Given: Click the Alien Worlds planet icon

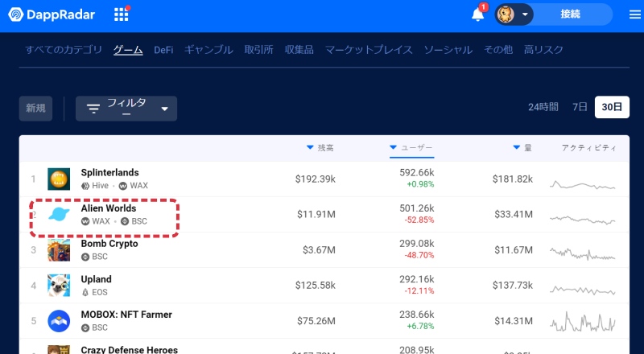Looking at the screenshot, I should point(59,214).
